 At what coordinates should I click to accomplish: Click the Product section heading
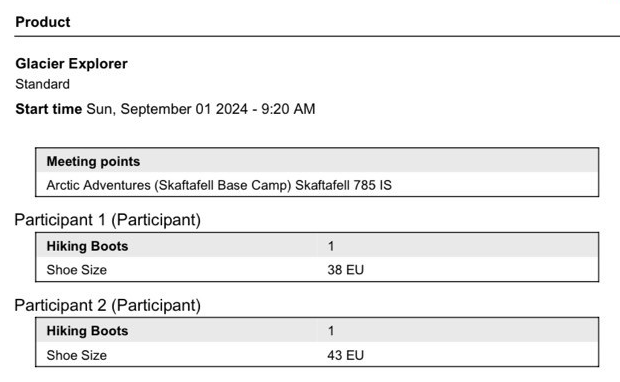pyautogui.click(x=43, y=22)
